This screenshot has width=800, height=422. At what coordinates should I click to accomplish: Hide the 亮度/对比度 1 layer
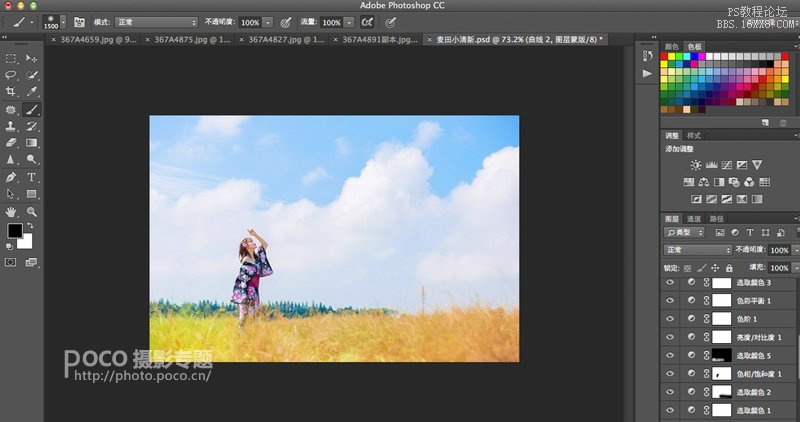(x=670, y=337)
